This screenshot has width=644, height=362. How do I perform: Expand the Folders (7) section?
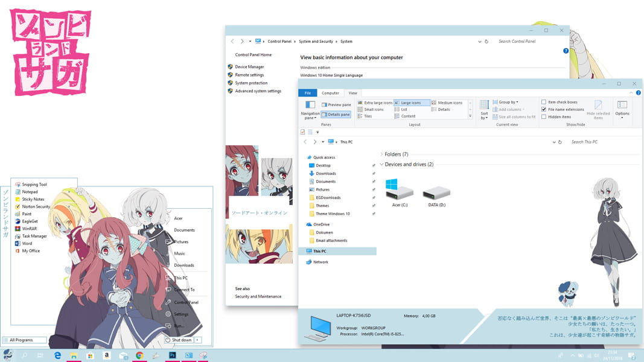[380, 154]
